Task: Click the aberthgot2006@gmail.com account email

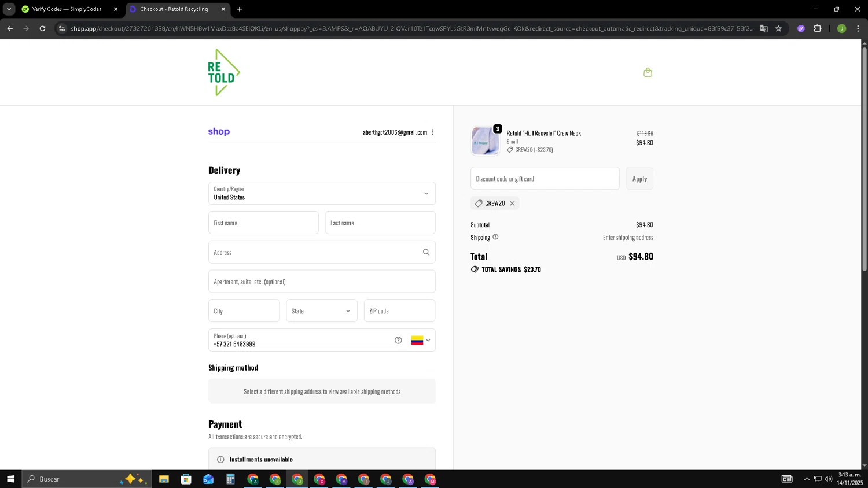Action: click(395, 132)
